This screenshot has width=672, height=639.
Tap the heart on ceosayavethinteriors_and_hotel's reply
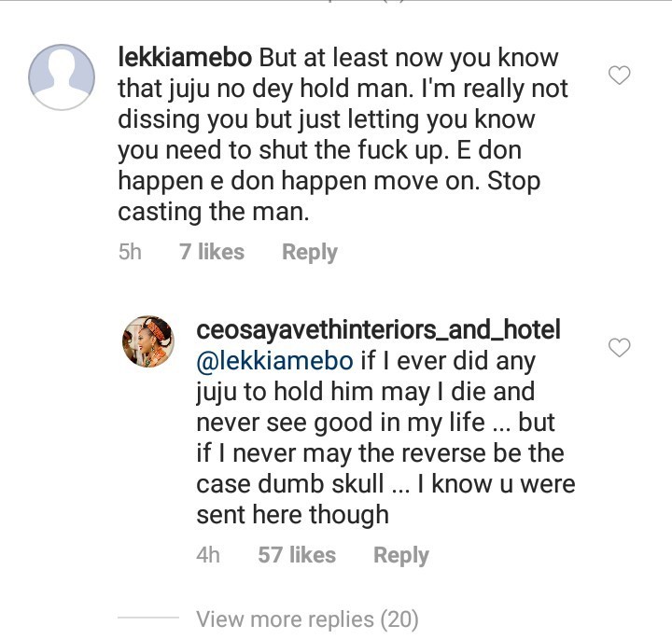point(620,347)
